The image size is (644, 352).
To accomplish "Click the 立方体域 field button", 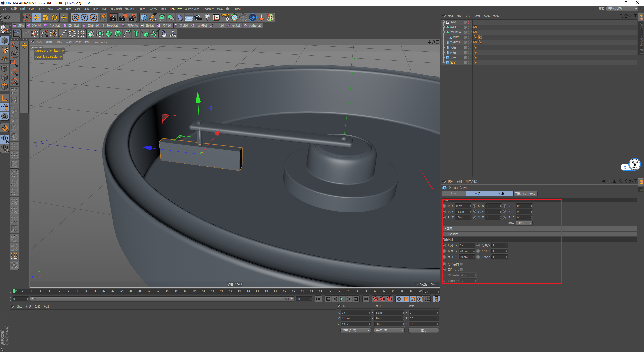I will (52, 26).
